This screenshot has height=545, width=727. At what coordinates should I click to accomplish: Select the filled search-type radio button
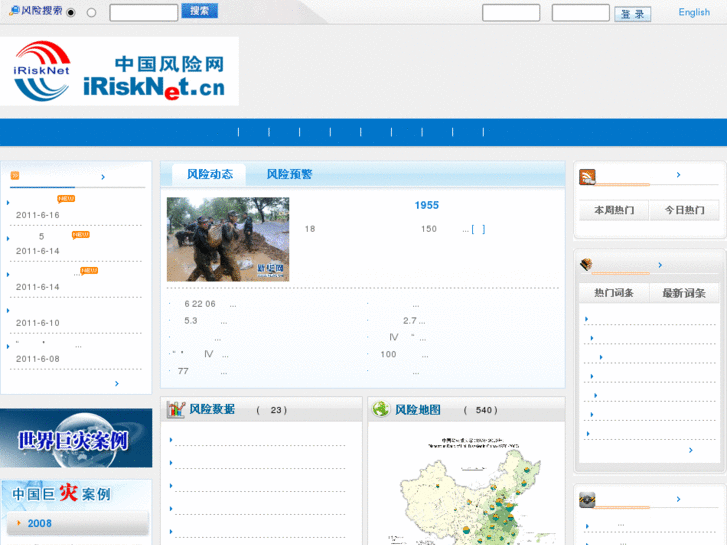(x=71, y=13)
